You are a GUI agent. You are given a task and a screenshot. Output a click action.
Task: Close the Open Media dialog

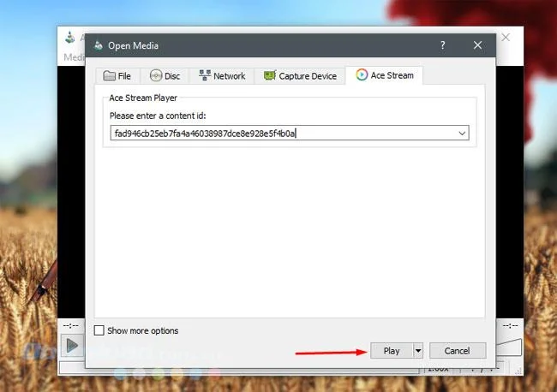478,45
